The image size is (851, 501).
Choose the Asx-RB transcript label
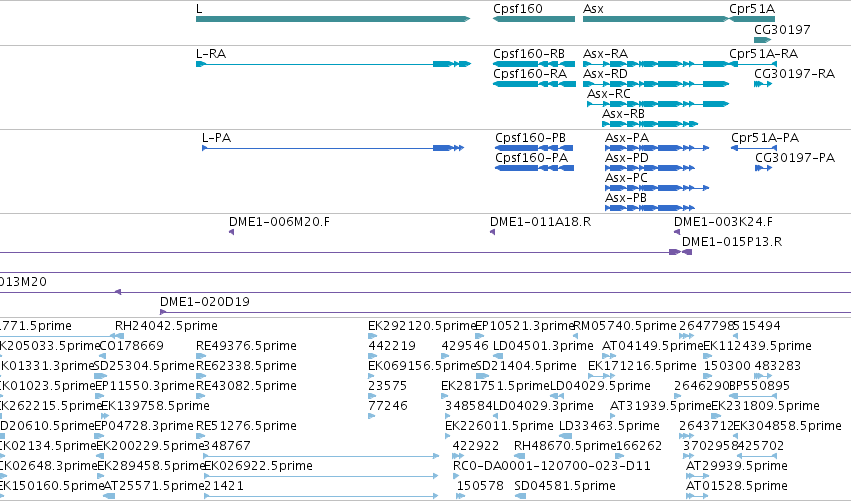[623, 114]
